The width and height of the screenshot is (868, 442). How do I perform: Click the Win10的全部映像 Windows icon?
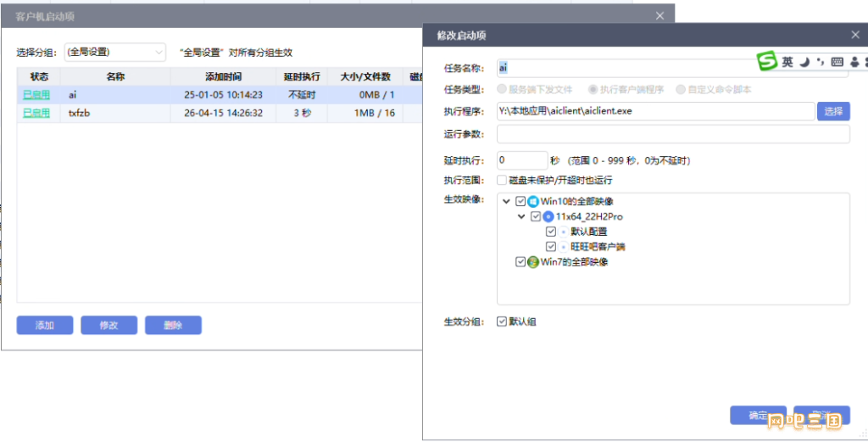tap(532, 202)
